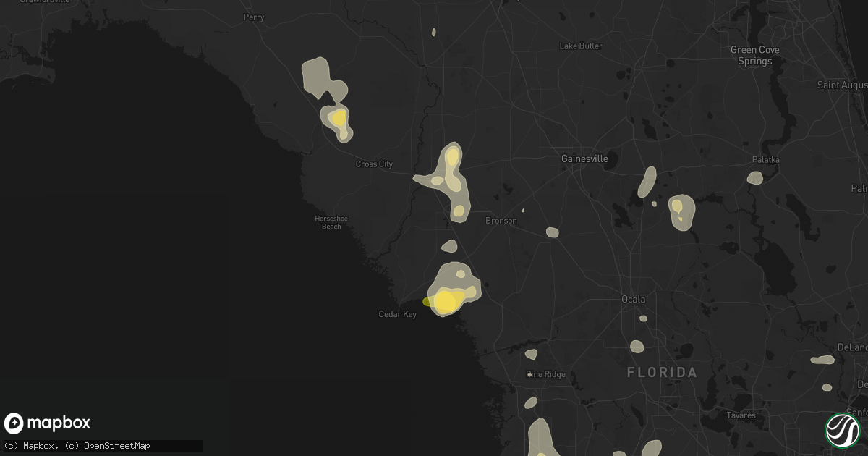Open the Mapbox logo link
The image size is (868, 456).
coord(48,423)
